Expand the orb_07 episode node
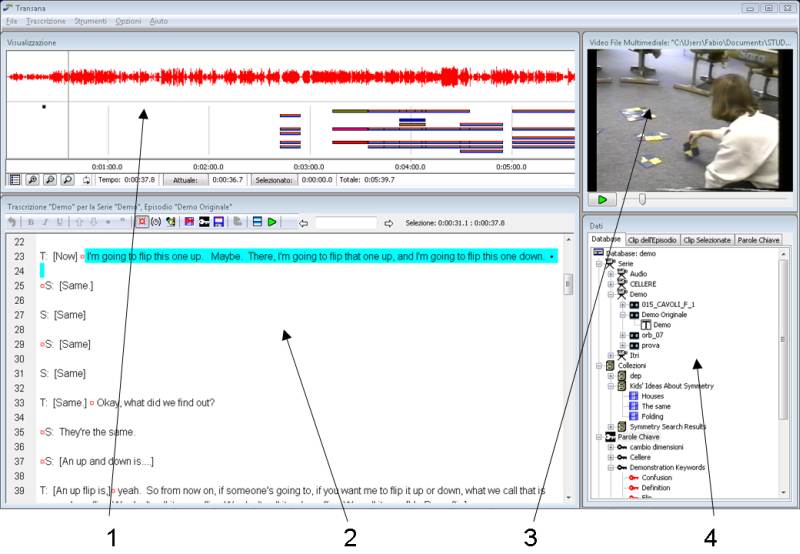Image resolution: width=800 pixels, height=554 pixels. [622, 335]
